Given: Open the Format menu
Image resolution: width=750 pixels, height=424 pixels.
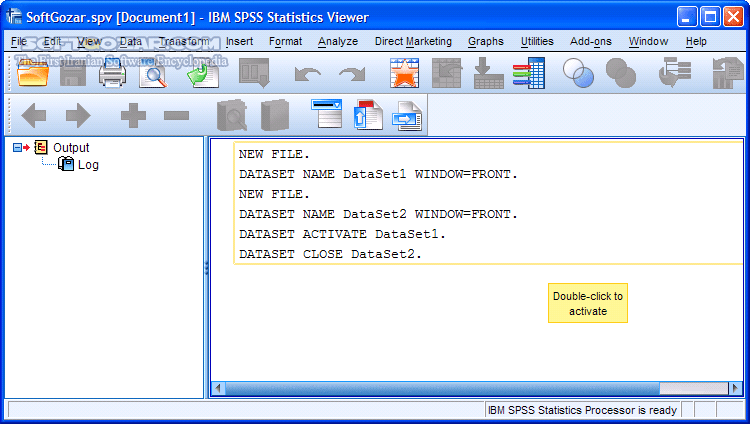Looking at the screenshot, I should 286,42.
